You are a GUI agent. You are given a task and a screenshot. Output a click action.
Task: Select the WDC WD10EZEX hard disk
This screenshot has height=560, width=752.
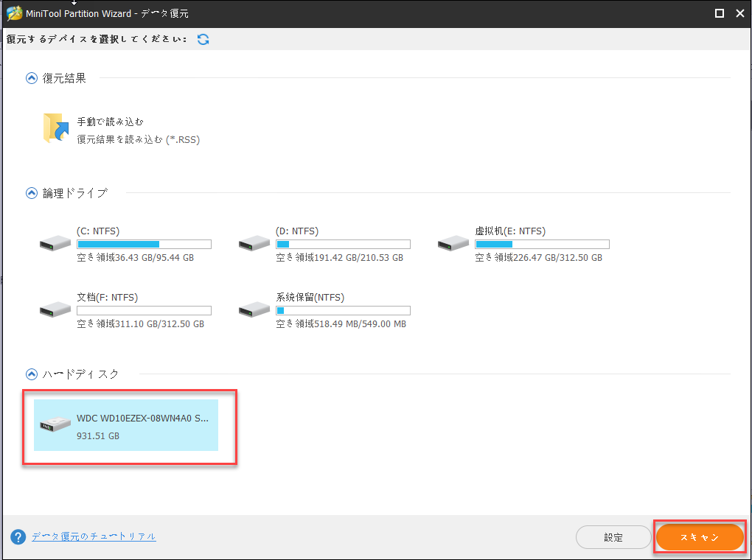click(x=125, y=427)
